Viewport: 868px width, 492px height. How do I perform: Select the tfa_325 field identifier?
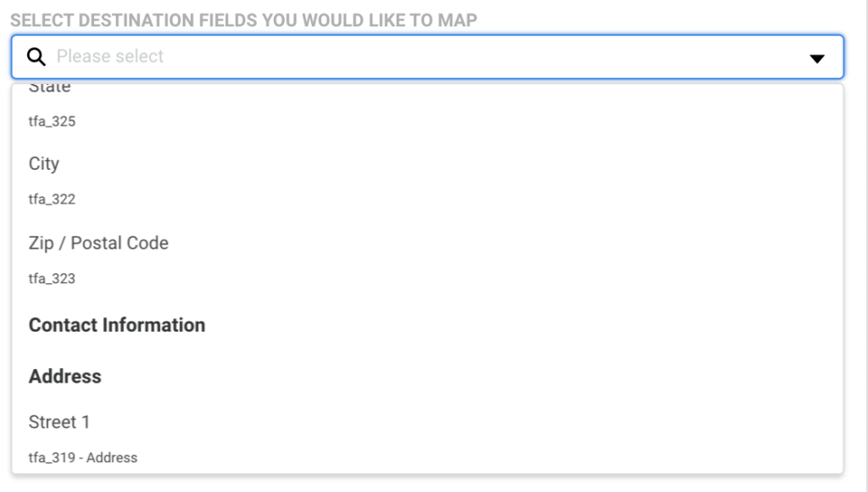52,121
